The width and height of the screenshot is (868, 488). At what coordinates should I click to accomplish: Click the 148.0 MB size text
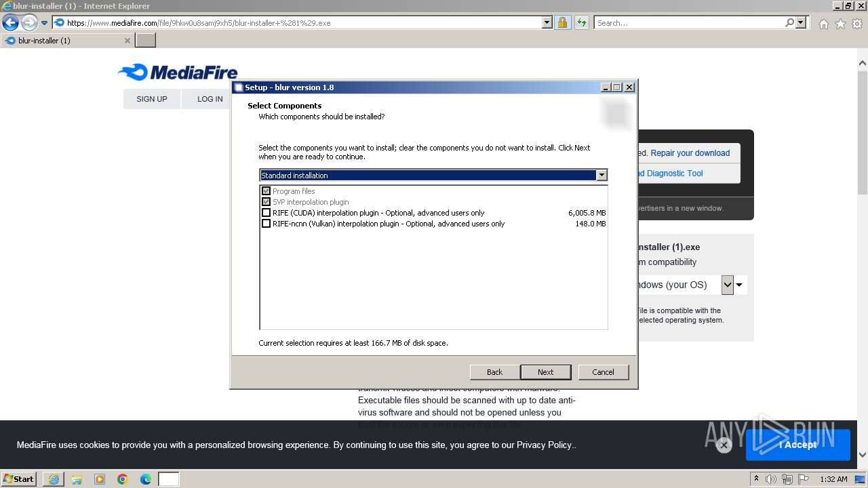(591, 224)
